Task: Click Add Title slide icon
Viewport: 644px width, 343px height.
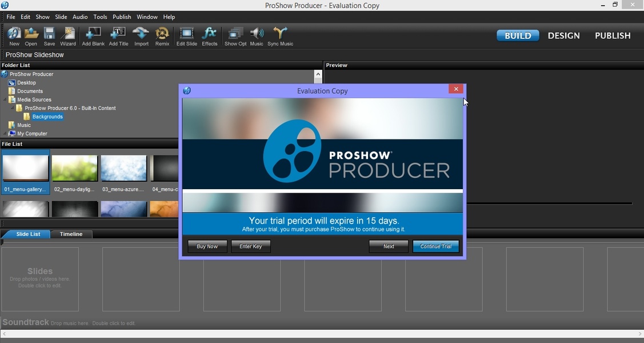Action: click(x=118, y=36)
